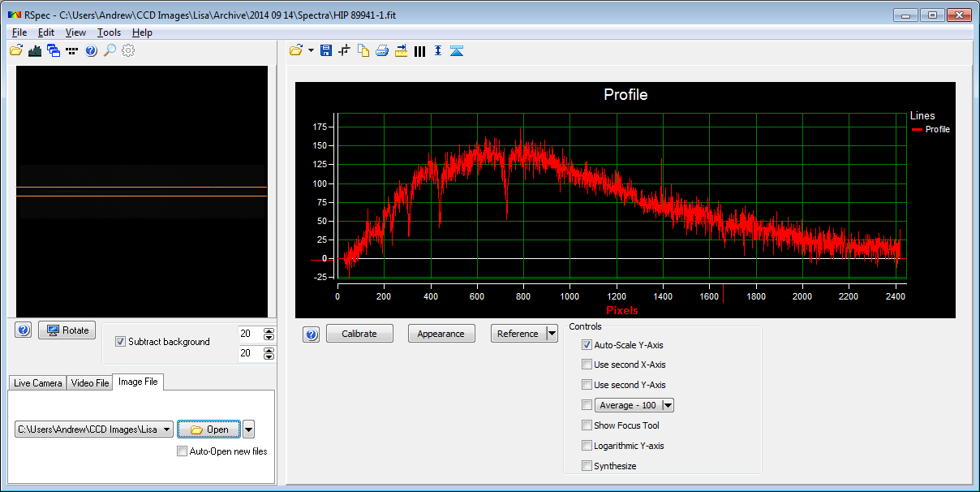Click the yellow ruler measure icon

401,51
